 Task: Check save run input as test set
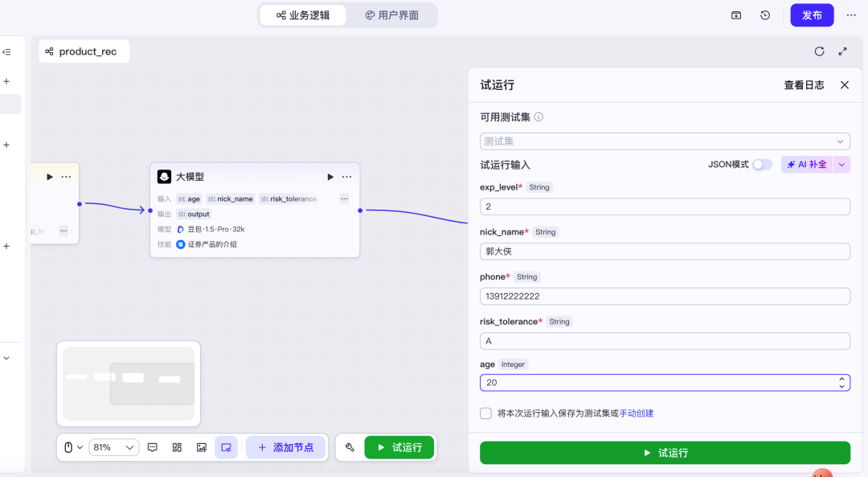[x=485, y=414]
